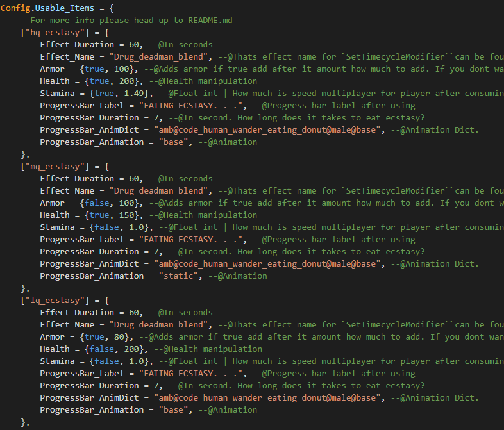This screenshot has height=430, width=504.
Task: Click the ProgressBar_Duration comment in lq_ecstasy
Action: click(x=297, y=386)
